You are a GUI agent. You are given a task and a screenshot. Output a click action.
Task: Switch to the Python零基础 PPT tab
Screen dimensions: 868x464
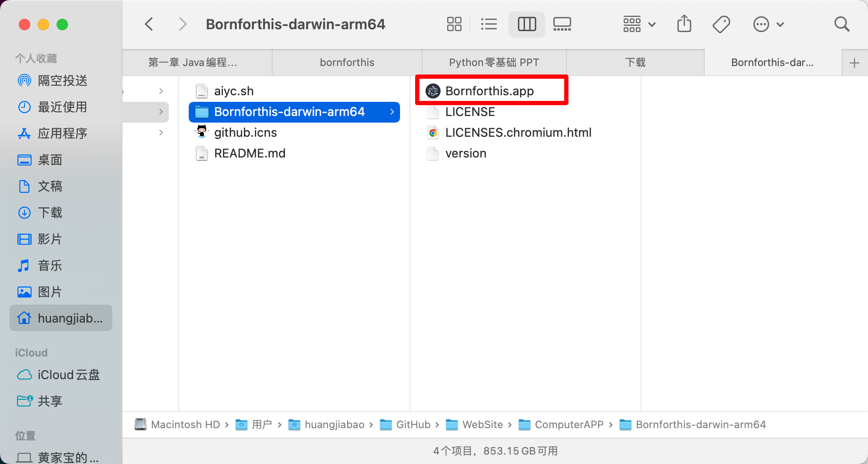(494, 63)
